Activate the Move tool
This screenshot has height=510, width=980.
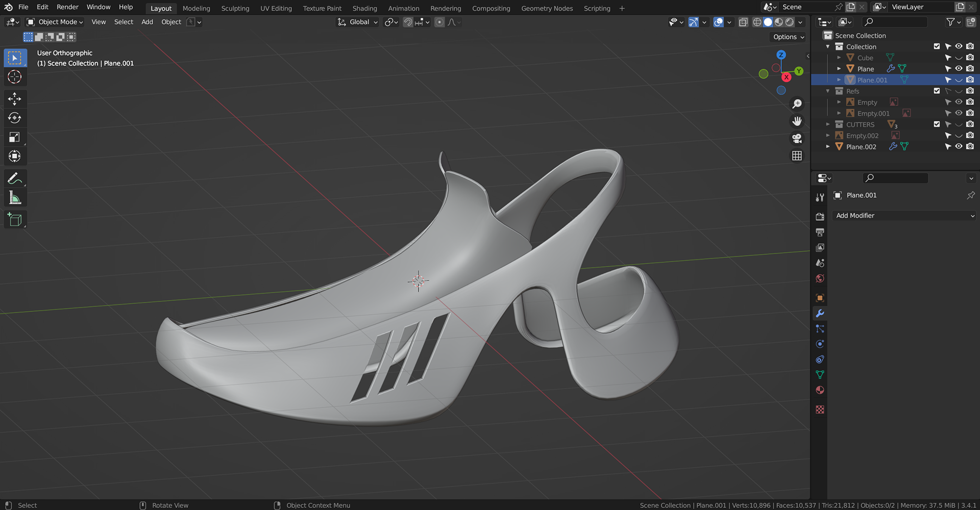pyautogui.click(x=15, y=98)
